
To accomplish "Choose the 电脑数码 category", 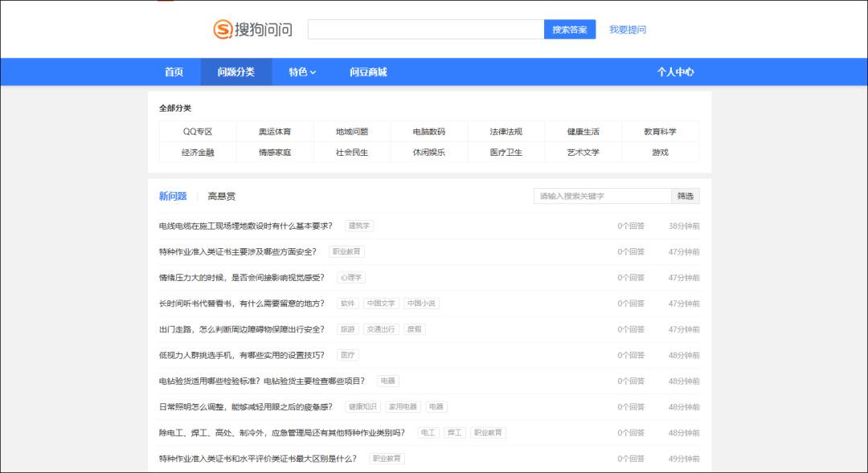I will (x=429, y=132).
